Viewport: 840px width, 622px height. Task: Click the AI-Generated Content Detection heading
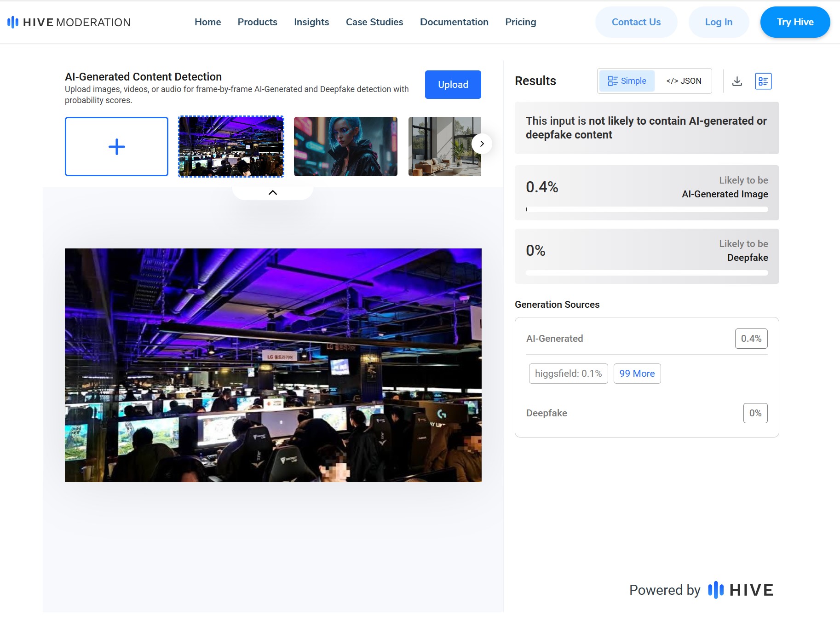click(143, 77)
